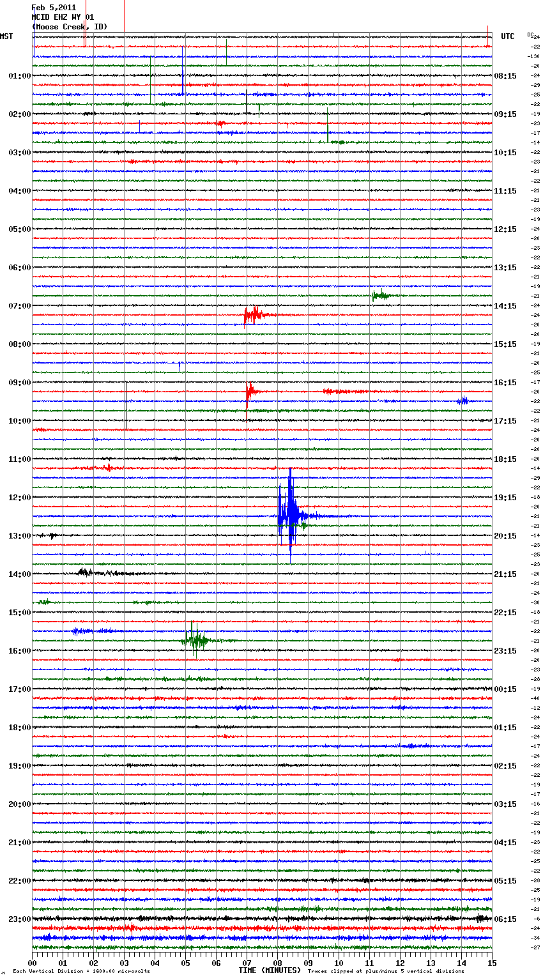Click the "12:15" UTC time label

pos(505,229)
